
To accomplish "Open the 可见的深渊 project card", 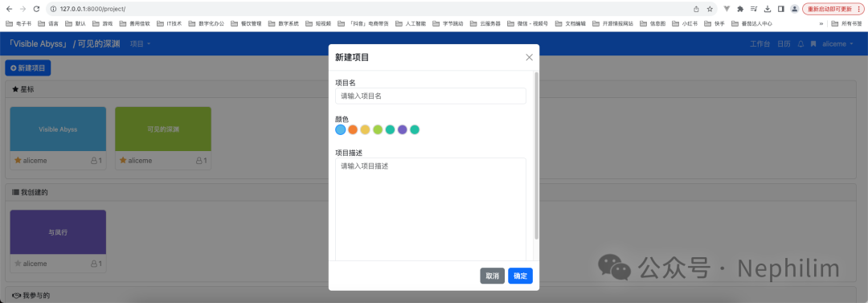I will tap(163, 129).
